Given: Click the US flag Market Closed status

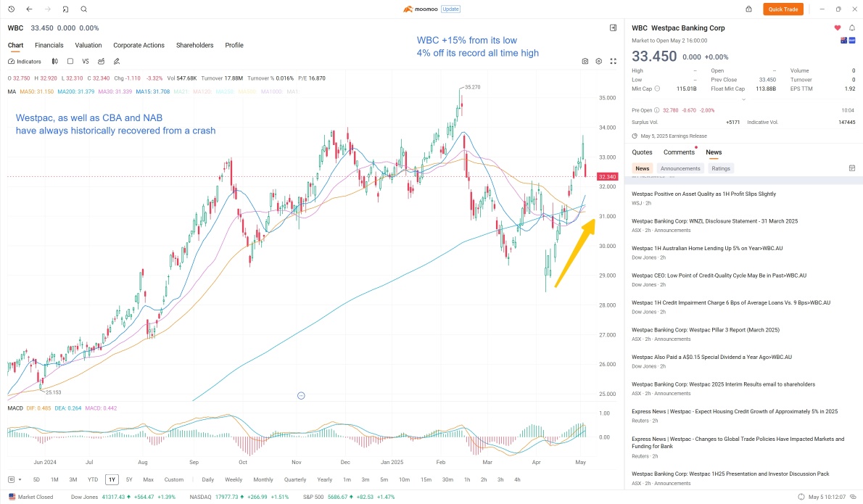Looking at the screenshot, I should [x=30, y=497].
